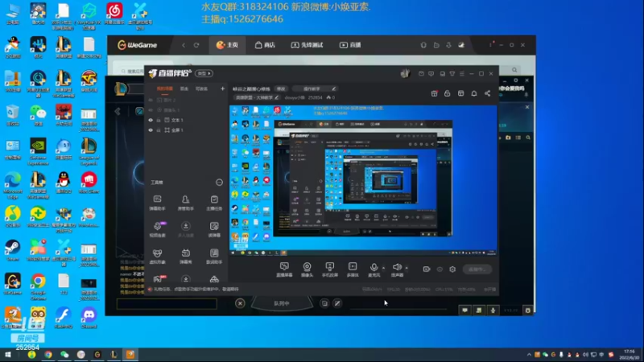644x362 pixels.
Task: Open GeForce Experience desktop shortcut
Action: point(38,151)
